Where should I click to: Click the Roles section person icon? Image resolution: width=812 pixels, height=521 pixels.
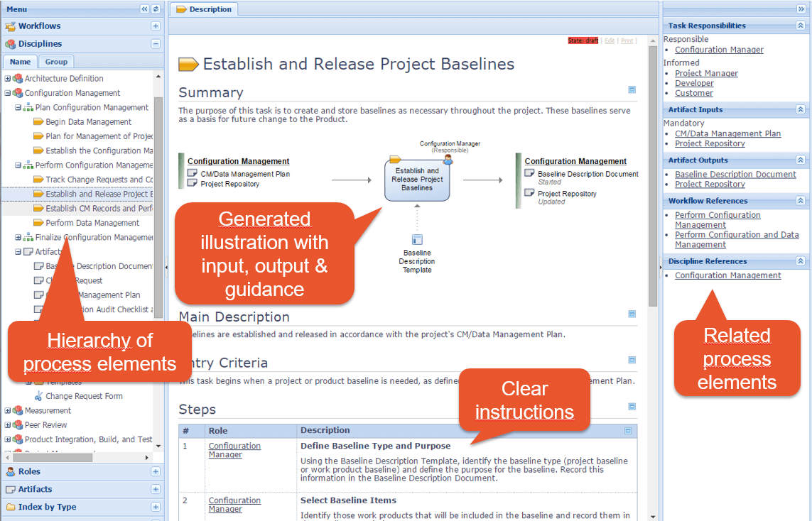coord(10,471)
